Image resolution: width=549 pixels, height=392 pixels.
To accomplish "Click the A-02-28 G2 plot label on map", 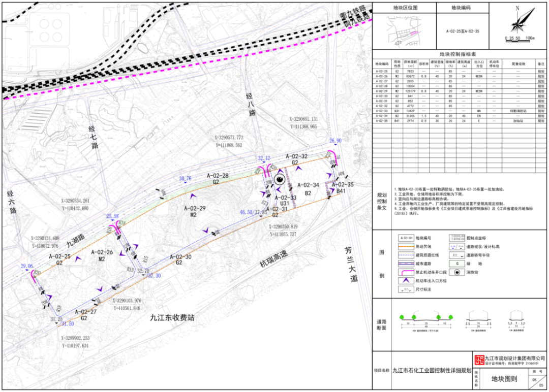I will [x=218, y=179].
